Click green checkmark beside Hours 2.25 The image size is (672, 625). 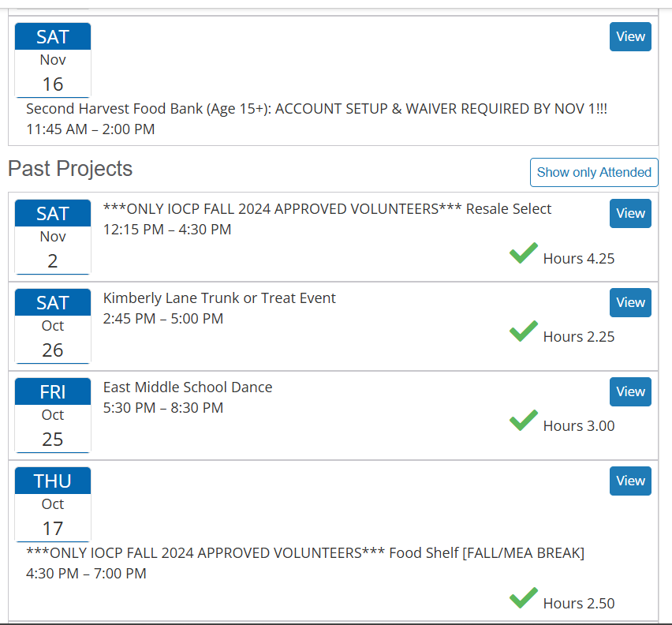tap(523, 331)
